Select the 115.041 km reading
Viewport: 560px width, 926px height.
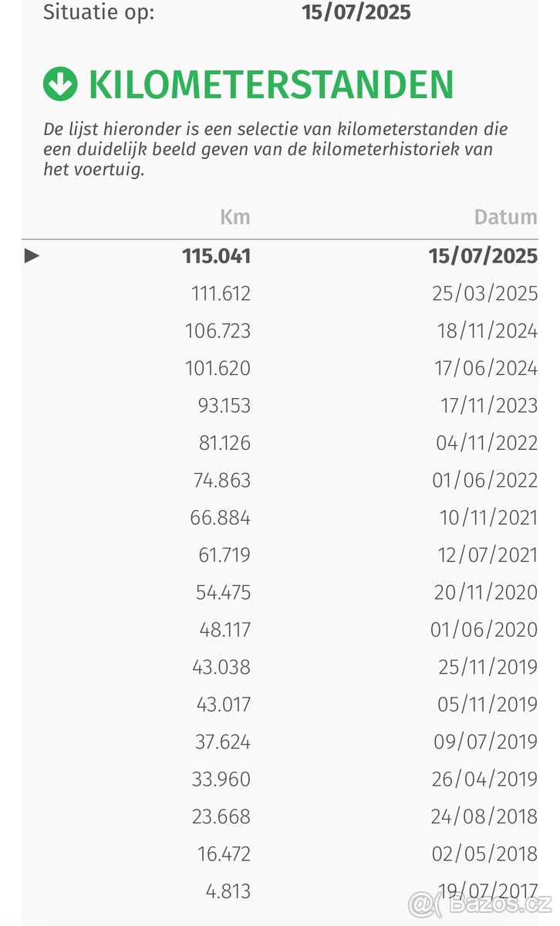pyautogui.click(x=217, y=256)
